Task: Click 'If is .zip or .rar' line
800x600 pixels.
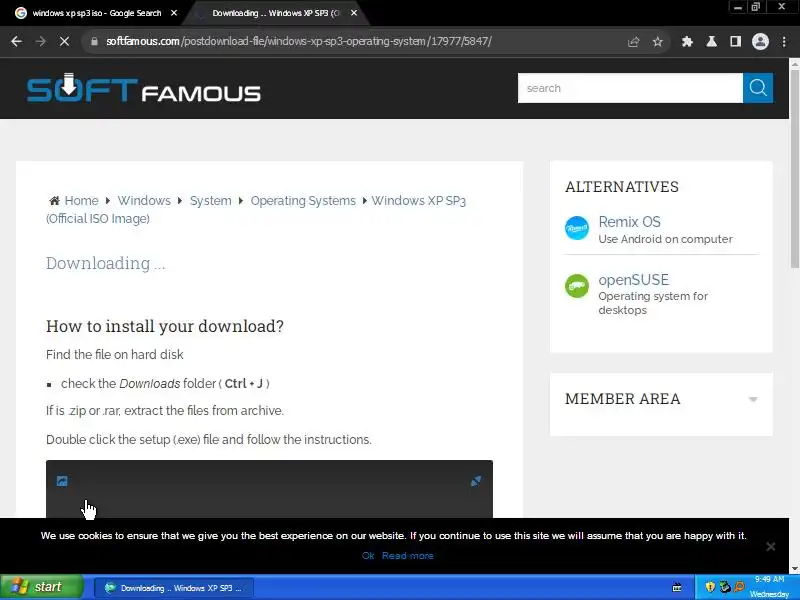Action: (165, 411)
